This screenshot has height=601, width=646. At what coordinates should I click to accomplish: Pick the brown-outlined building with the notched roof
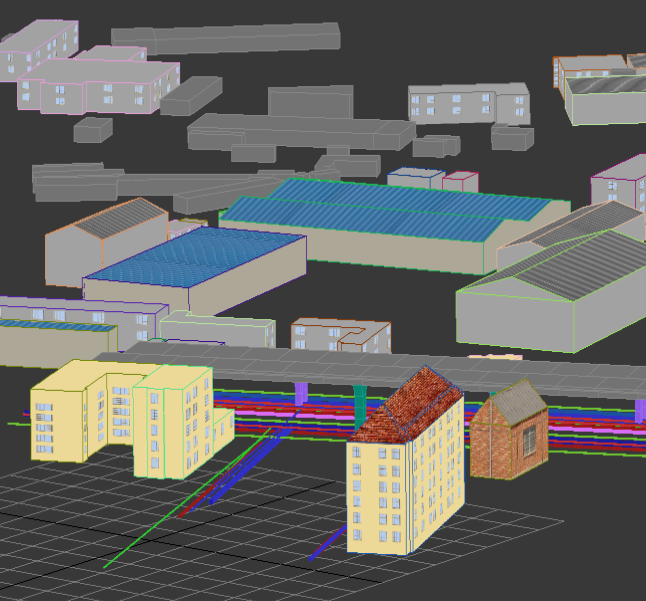pos(341,336)
